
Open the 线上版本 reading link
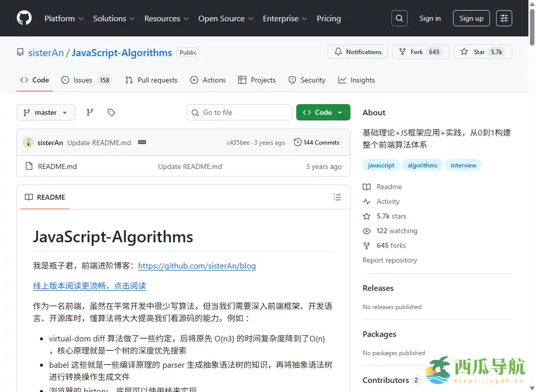pyautogui.click(x=89, y=286)
